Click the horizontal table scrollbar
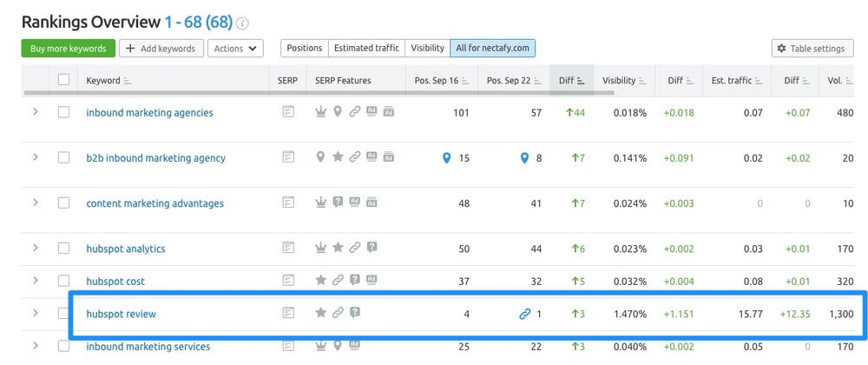The image size is (868, 365). click(319, 92)
